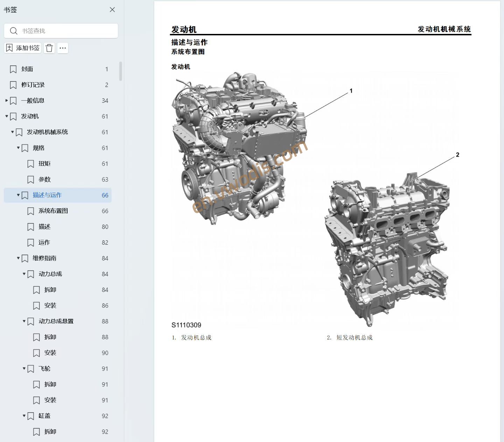Click the bookmark icon beside 规格
This screenshot has width=504, height=442.
click(25, 148)
